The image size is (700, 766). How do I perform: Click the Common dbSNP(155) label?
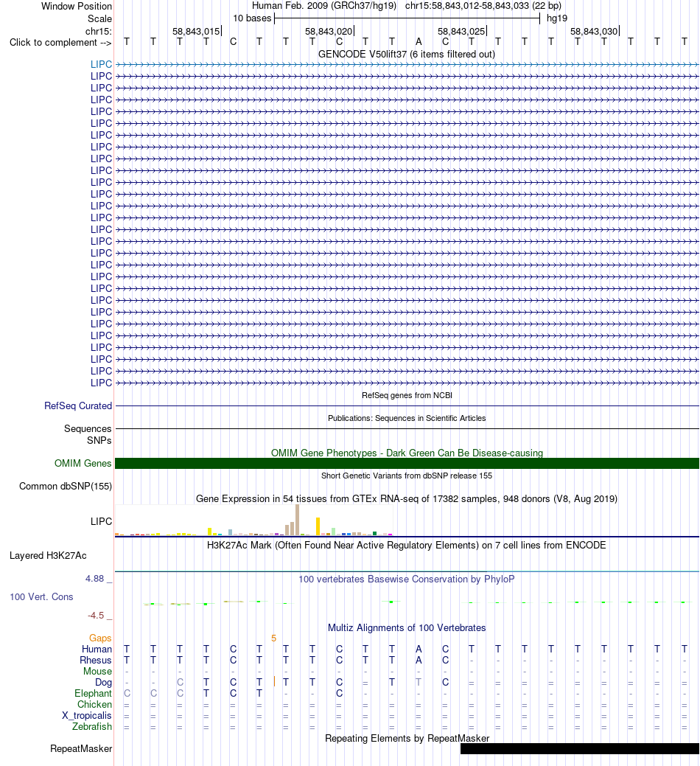coord(66,486)
